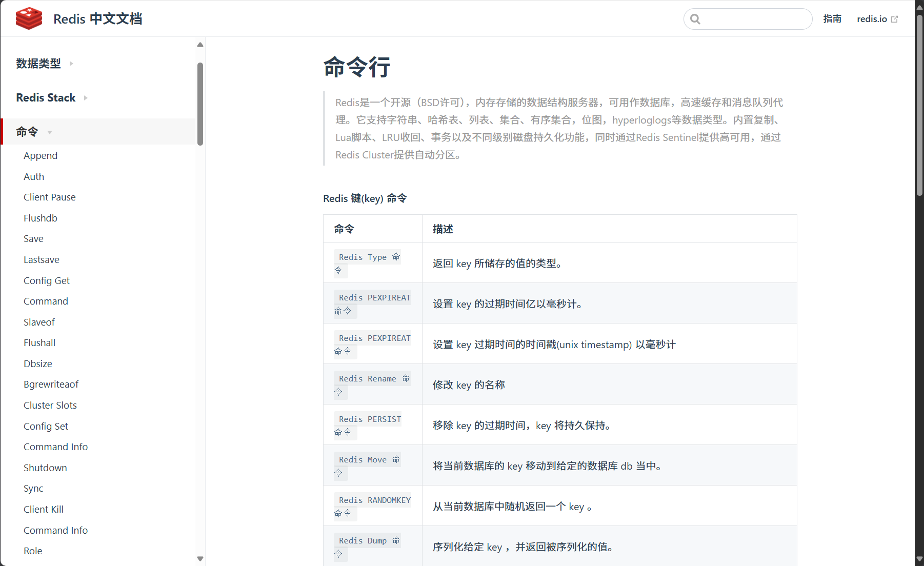Open Sync command page
924x566 pixels.
click(33, 489)
